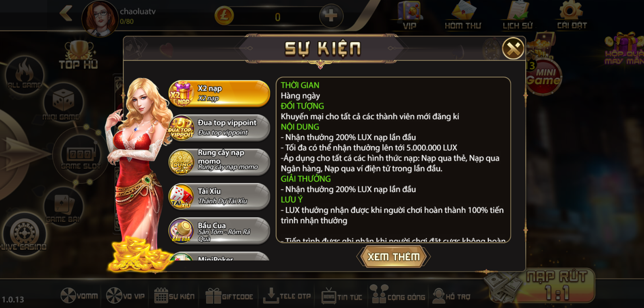Tap the plus coin top-up button
The height and width of the screenshot is (308, 644).
[331, 16]
